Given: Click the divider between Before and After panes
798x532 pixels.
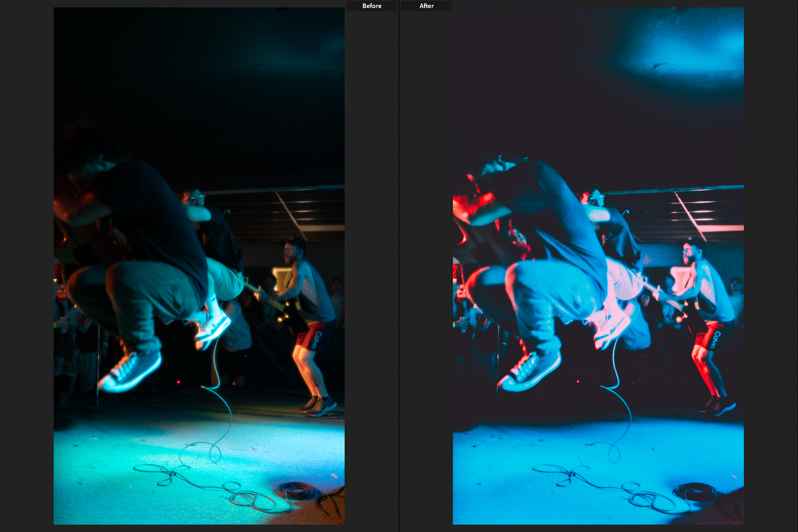Looking at the screenshot, I should coord(399,266).
